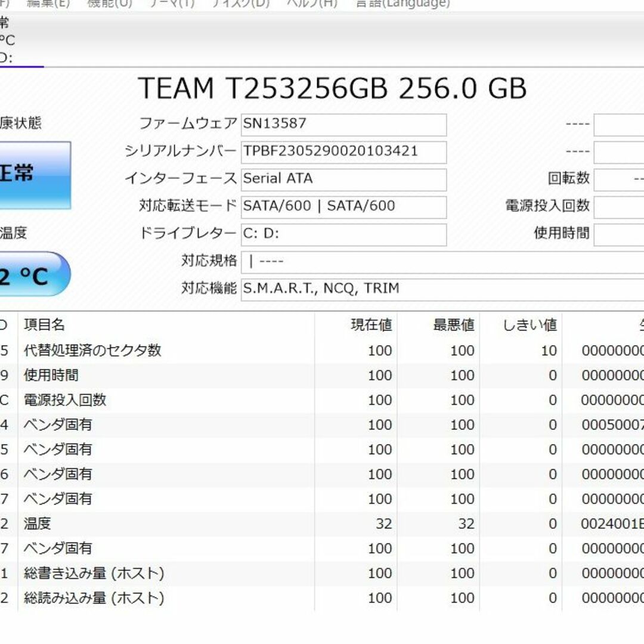Select the transfer mode field SATA/600 | SATA/600
Screen dimensions: 644x644
point(344,208)
